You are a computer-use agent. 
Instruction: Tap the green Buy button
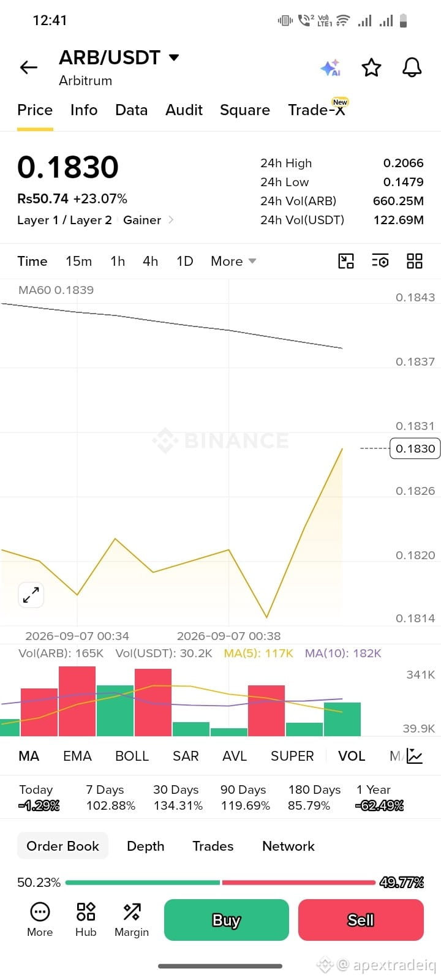[227, 919]
